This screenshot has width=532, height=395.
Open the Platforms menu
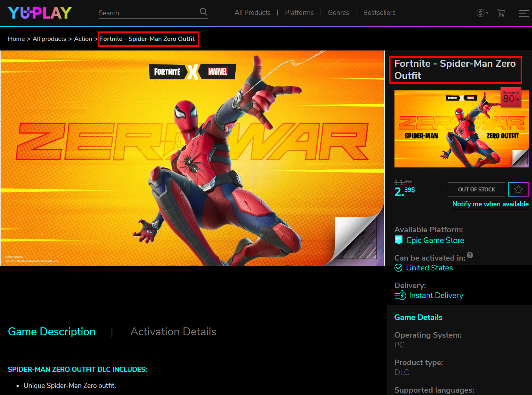point(299,13)
